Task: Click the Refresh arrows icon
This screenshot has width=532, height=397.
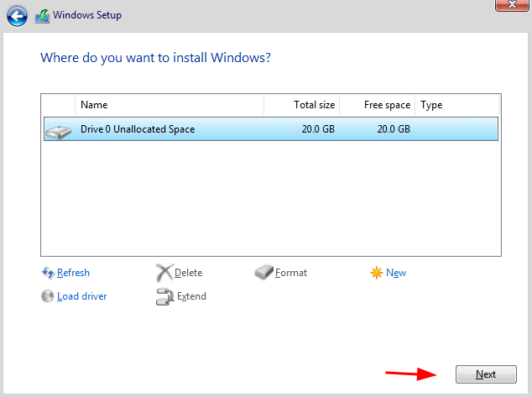Action: pos(48,273)
